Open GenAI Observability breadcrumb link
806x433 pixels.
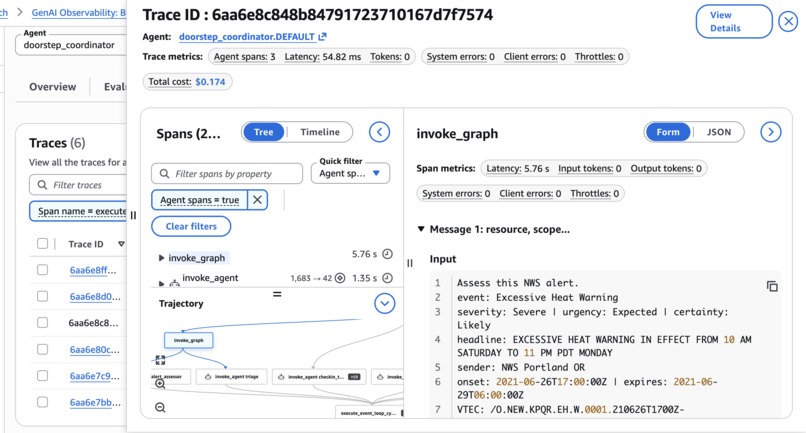(x=79, y=12)
